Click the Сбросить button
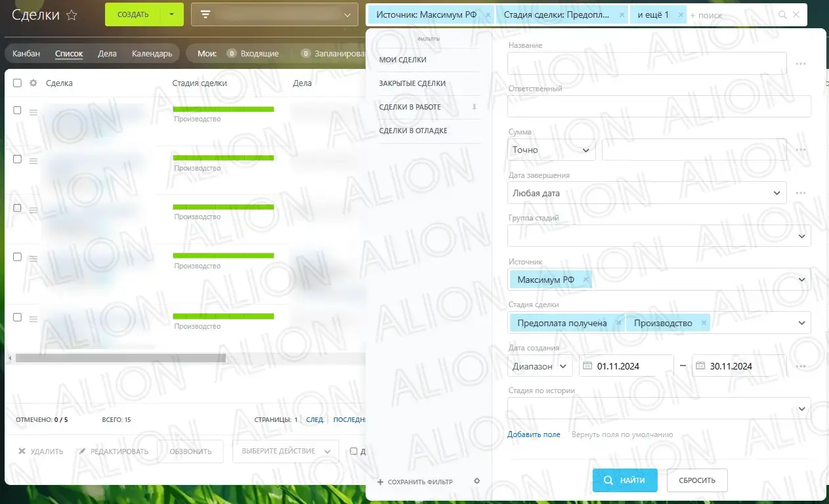Viewport: 829px width, 504px height. tap(697, 480)
